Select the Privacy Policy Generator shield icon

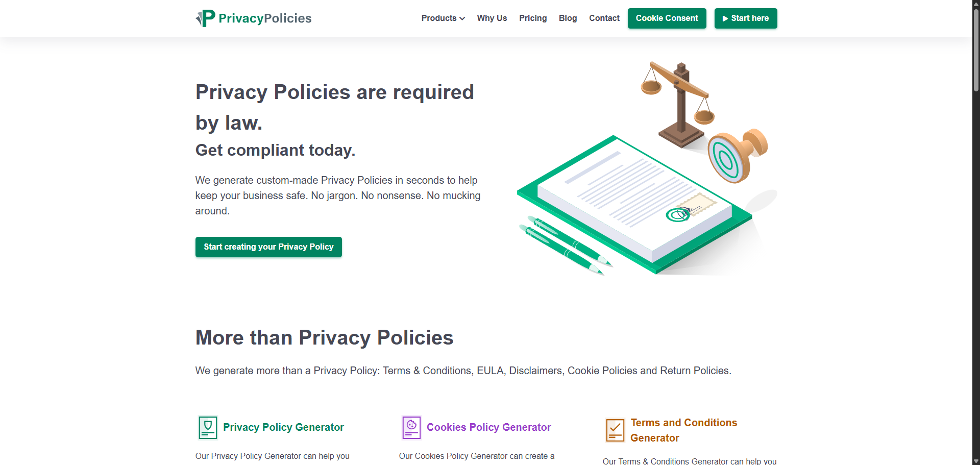pyautogui.click(x=207, y=427)
